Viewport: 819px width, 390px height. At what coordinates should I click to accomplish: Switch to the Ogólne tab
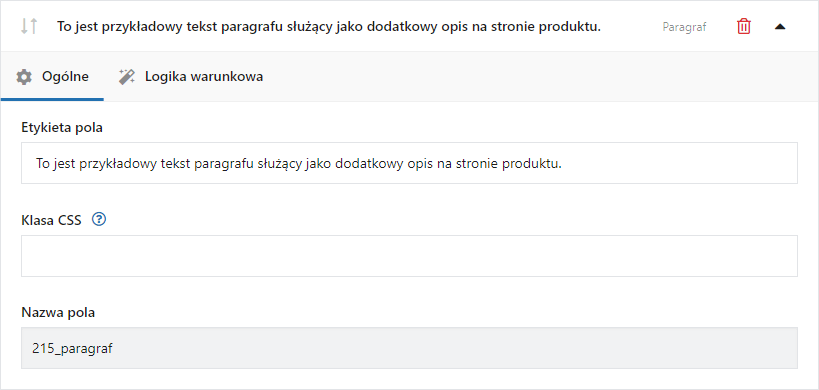tap(52, 77)
